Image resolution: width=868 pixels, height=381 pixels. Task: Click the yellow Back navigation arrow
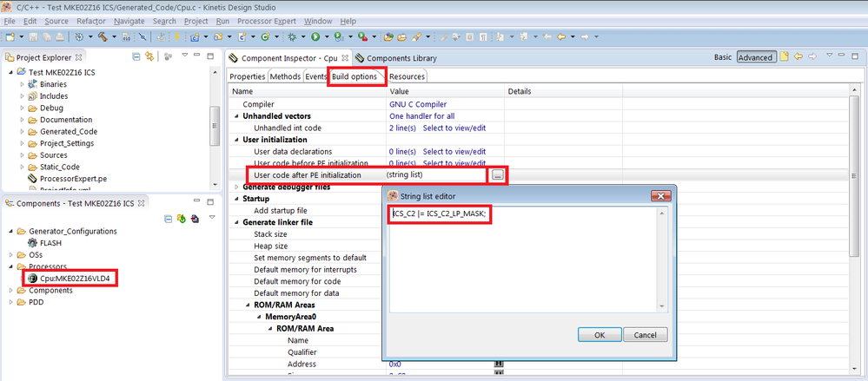(x=560, y=37)
